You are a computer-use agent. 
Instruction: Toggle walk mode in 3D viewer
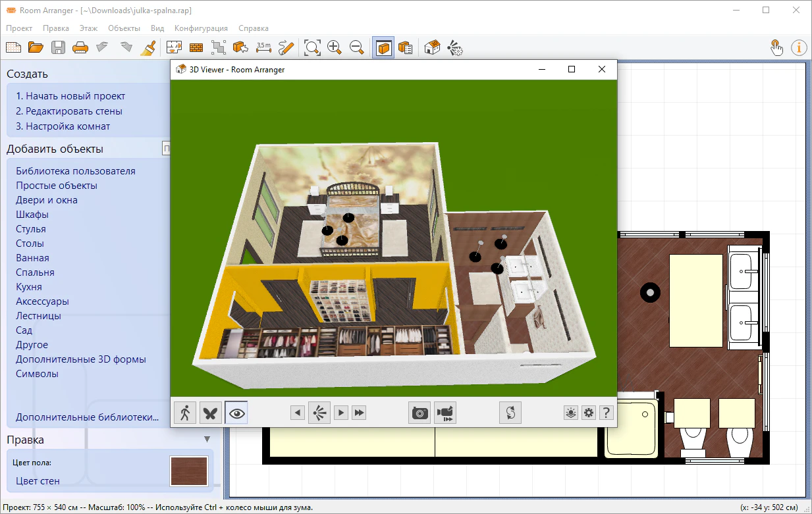[x=185, y=413]
